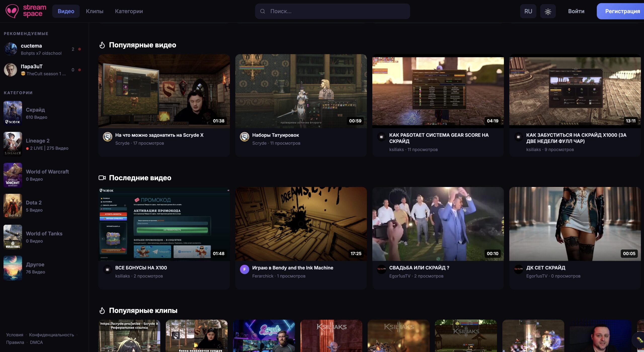Viewport: 644px width, 352px height.
Task: Switch to the Клипы tab
Action: [x=95, y=11]
